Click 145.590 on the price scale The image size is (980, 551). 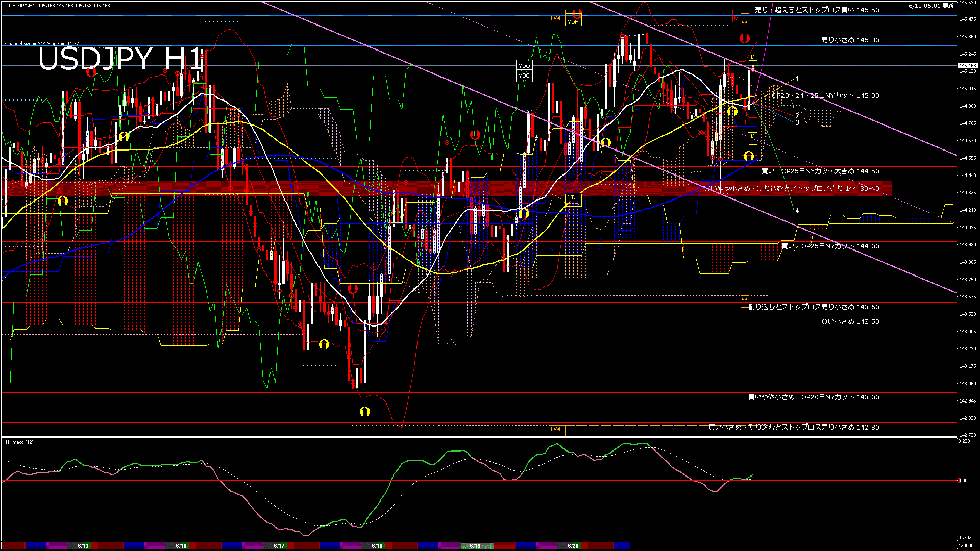[968, 3]
